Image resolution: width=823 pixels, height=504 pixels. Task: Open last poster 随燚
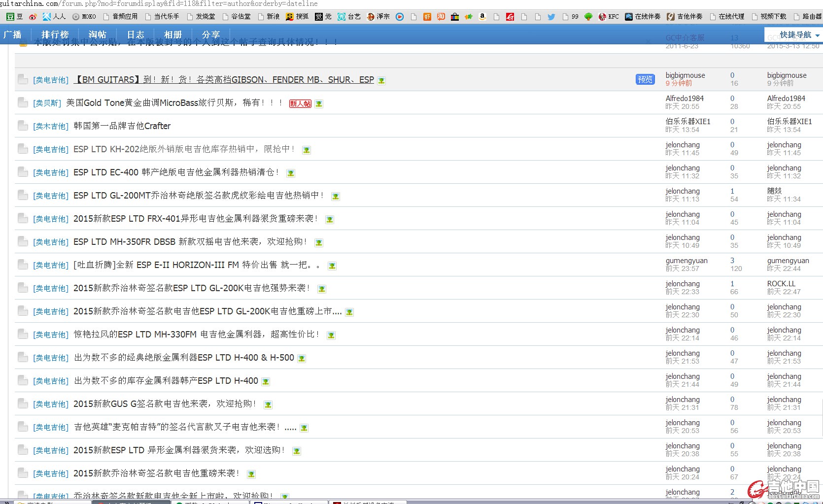tap(774, 191)
